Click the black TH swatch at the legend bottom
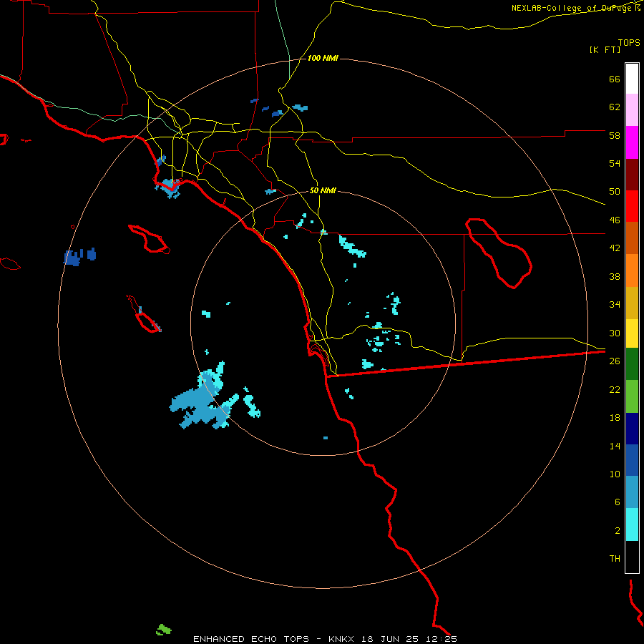This screenshot has width=644, height=644. click(x=632, y=557)
